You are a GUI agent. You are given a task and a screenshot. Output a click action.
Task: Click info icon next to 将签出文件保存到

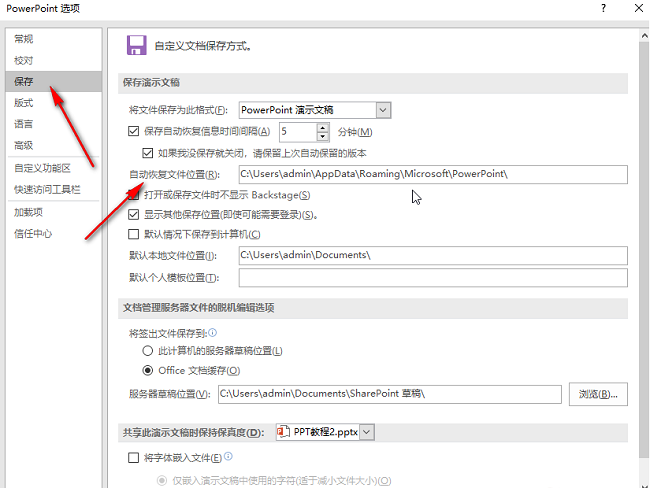coord(213,333)
